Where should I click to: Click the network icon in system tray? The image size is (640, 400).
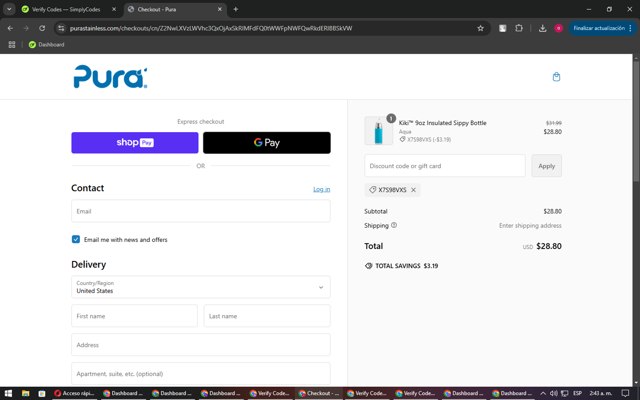(564, 393)
